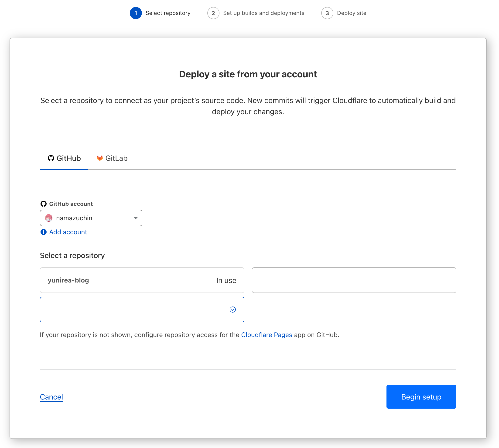Switch to the GitHub tab
This screenshot has width=499, height=448.
pyautogui.click(x=64, y=158)
